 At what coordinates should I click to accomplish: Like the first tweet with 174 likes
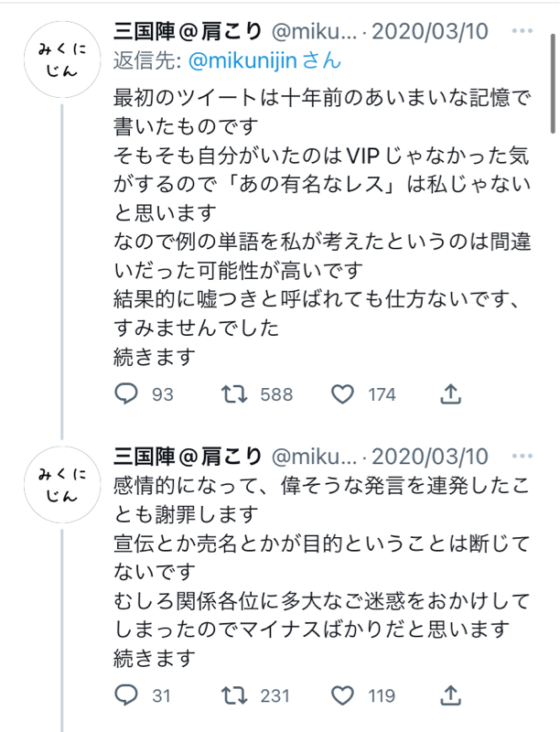point(342,394)
